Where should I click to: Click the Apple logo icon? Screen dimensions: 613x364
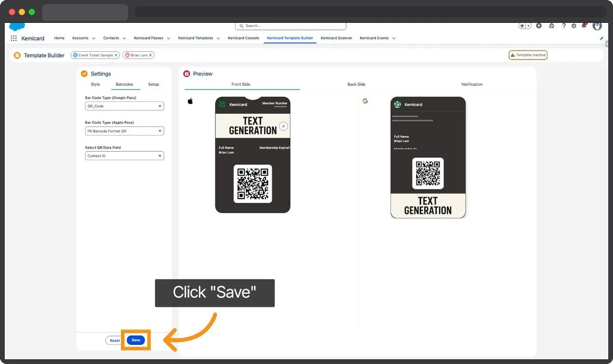(190, 101)
